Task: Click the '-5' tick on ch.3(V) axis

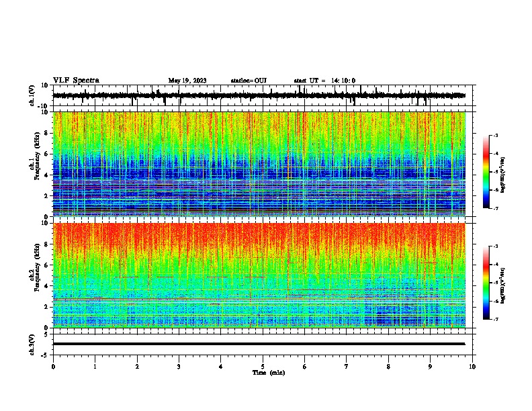Action: click(45, 355)
